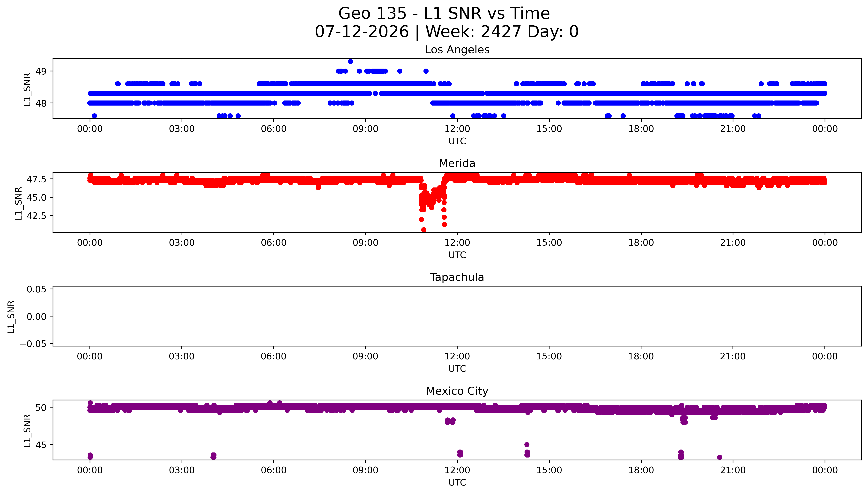Click the empty Tapachula plot area center
Viewport: 868px width, 494px height.
pos(457,316)
